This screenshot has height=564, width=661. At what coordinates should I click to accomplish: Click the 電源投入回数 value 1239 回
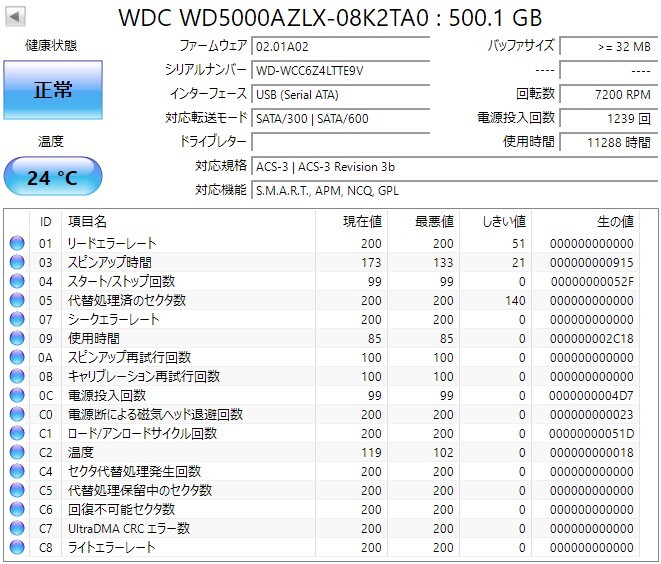(608, 118)
